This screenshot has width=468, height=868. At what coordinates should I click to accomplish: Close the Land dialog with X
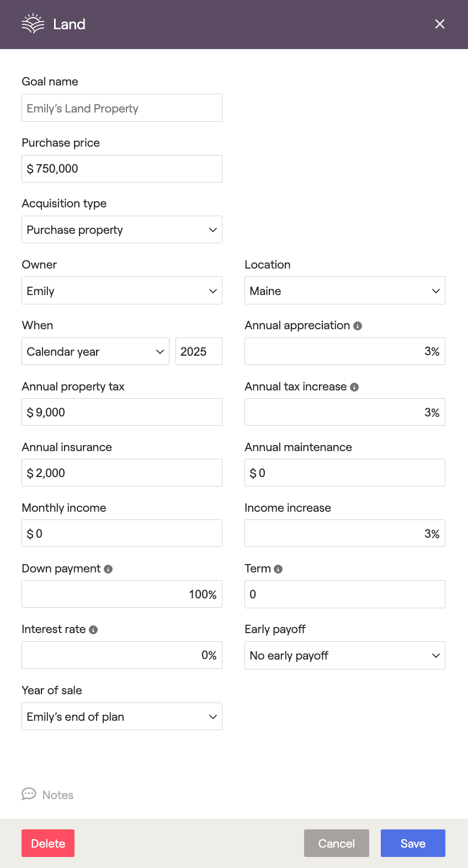tap(439, 24)
